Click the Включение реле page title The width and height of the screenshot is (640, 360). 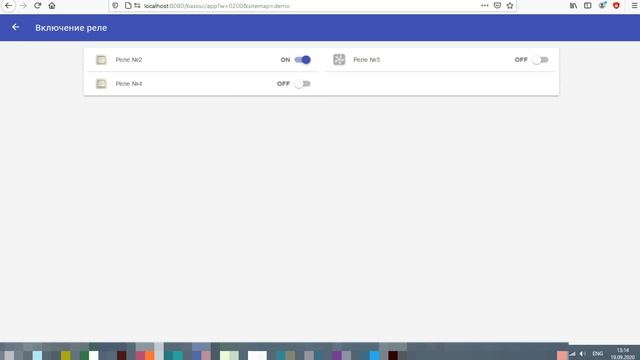pos(71,28)
